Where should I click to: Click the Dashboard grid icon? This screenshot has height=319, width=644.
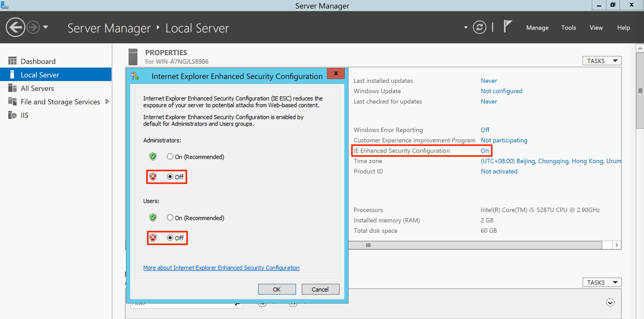(x=12, y=61)
